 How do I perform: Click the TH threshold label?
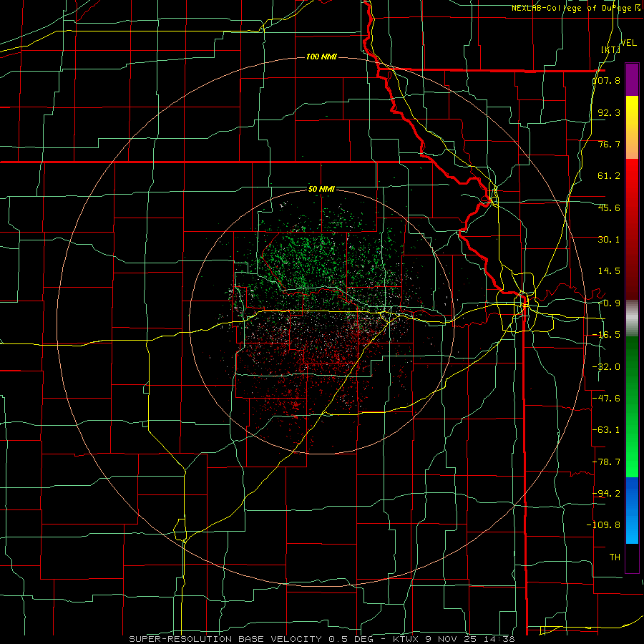[x=615, y=557]
